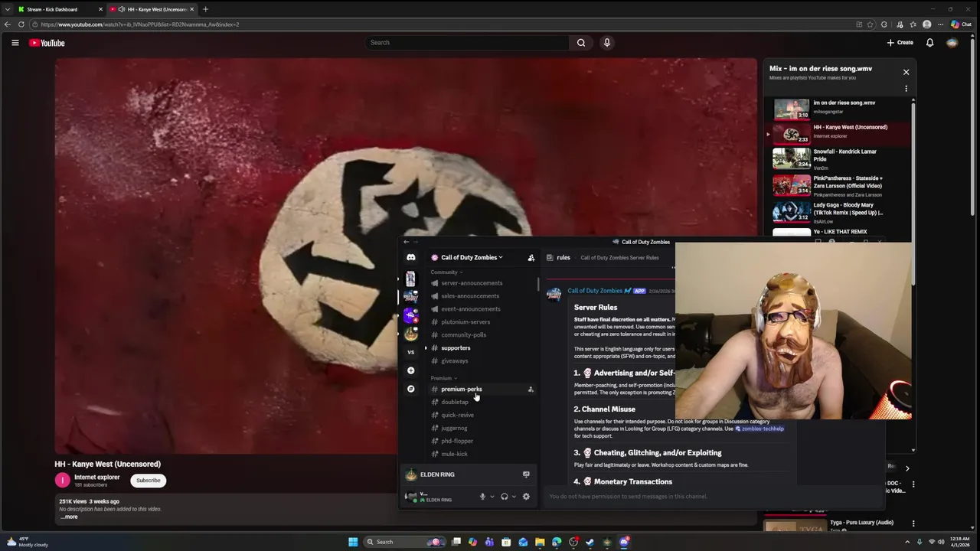
Task: Focus the YouTube Search field
Action: click(467, 43)
